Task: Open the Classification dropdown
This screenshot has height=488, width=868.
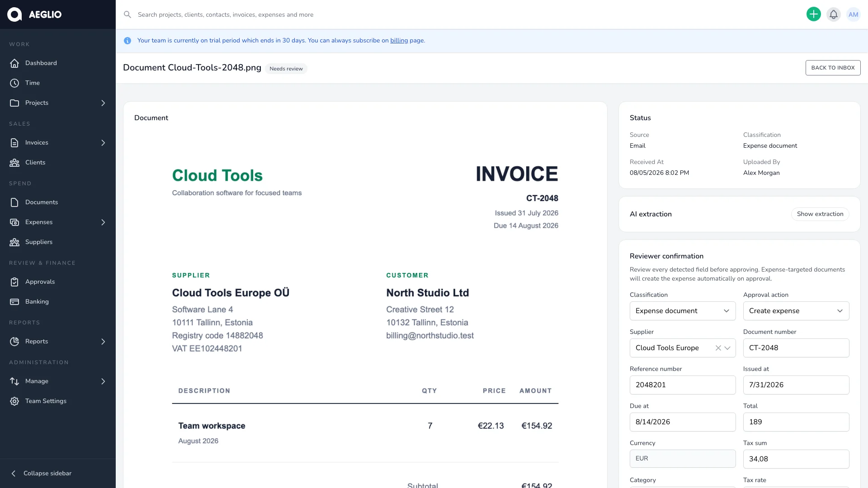Action: pyautogui.click(x=683, y=311)
